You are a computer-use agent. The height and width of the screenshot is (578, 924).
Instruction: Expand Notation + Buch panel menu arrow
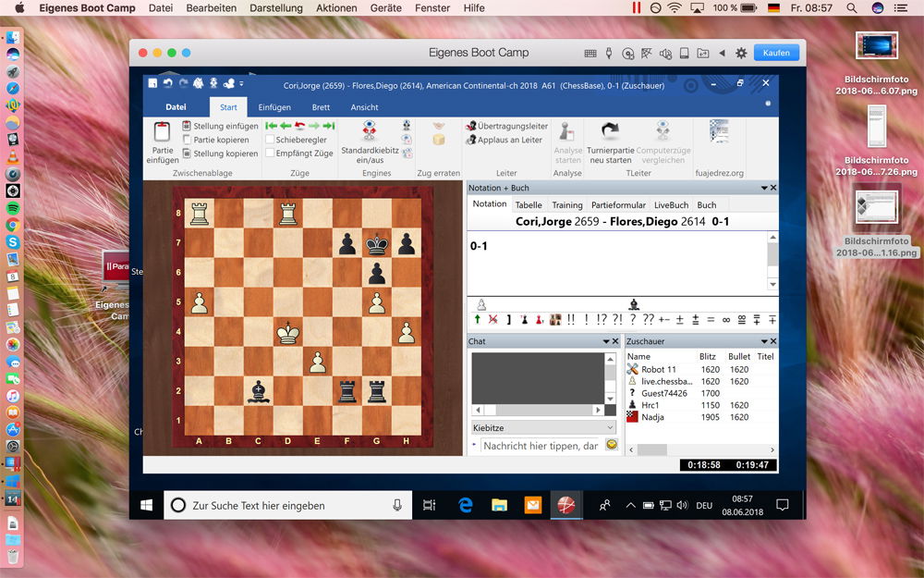click(764, 188)
